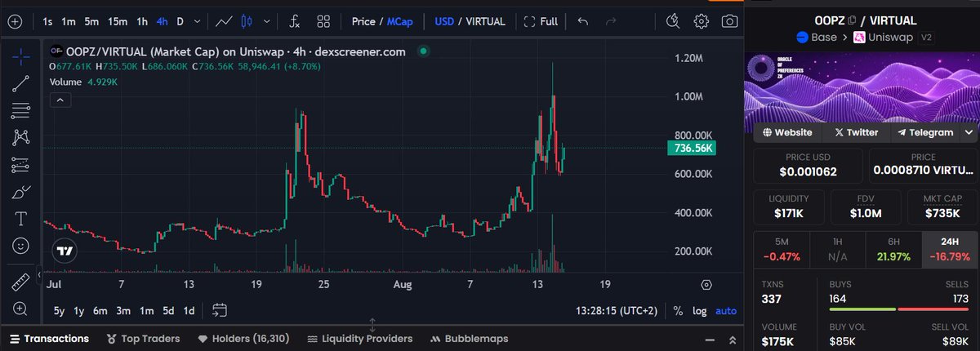Screen dimensions: 980x351
Task: Open the emoji icons tool
Action: [x=21, y=246]
